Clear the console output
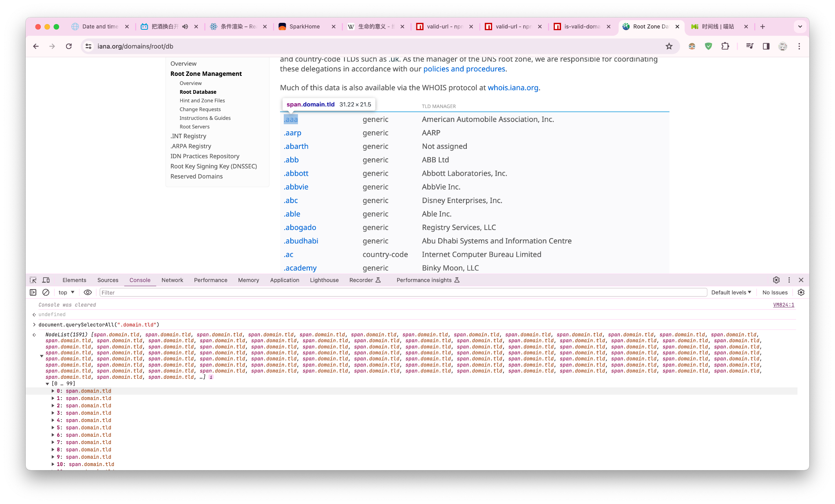This screenshot has width=835, height=504. 46,292
